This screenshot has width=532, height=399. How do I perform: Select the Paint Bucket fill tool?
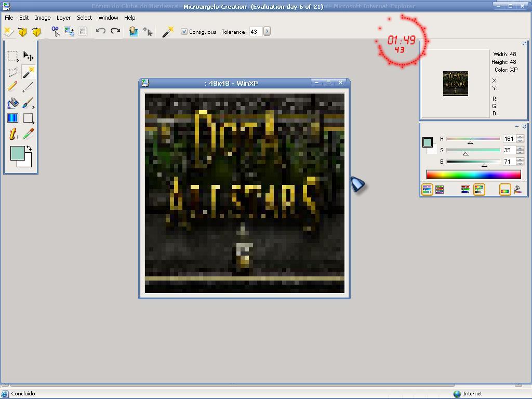tap(12, 103)
